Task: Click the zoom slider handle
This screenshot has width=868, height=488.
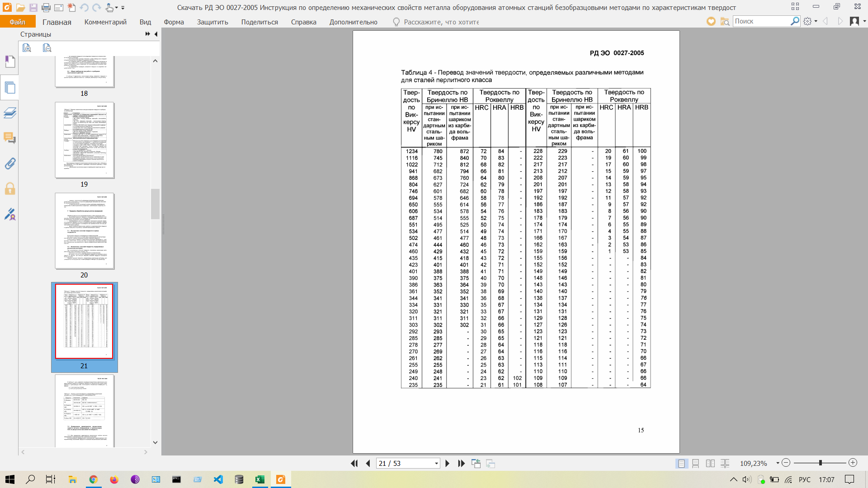Action: 820,463
